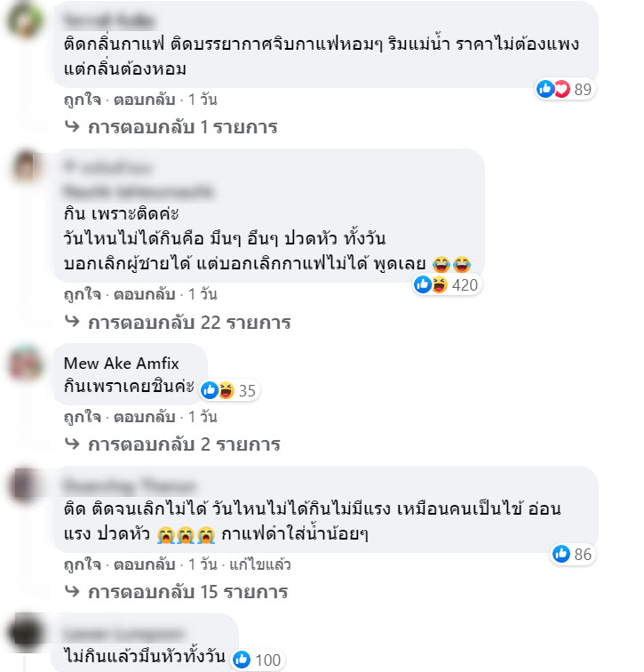Like Mew Ake Amfix's comment
Screen dimensions: 644x672
pos(83,417)
